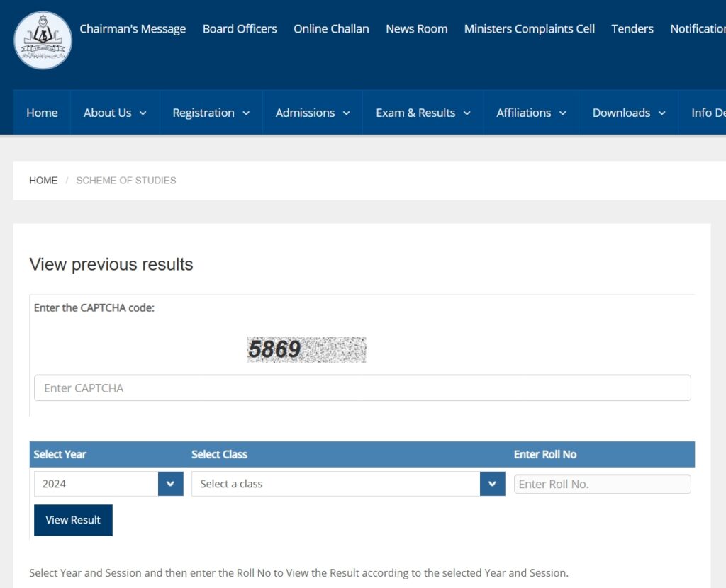Click the View previous results heading
The image size is (726, 588).
(x=111, y=264)
